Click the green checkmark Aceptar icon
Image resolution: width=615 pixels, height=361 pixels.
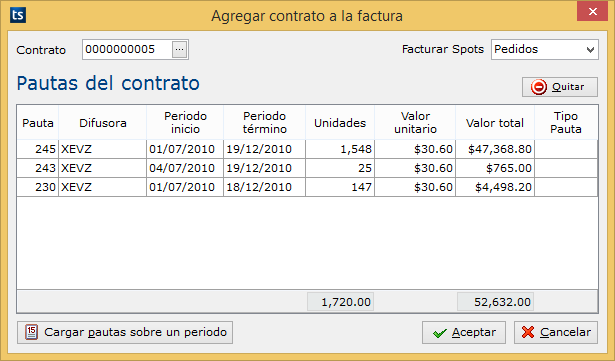pos(440,333)
